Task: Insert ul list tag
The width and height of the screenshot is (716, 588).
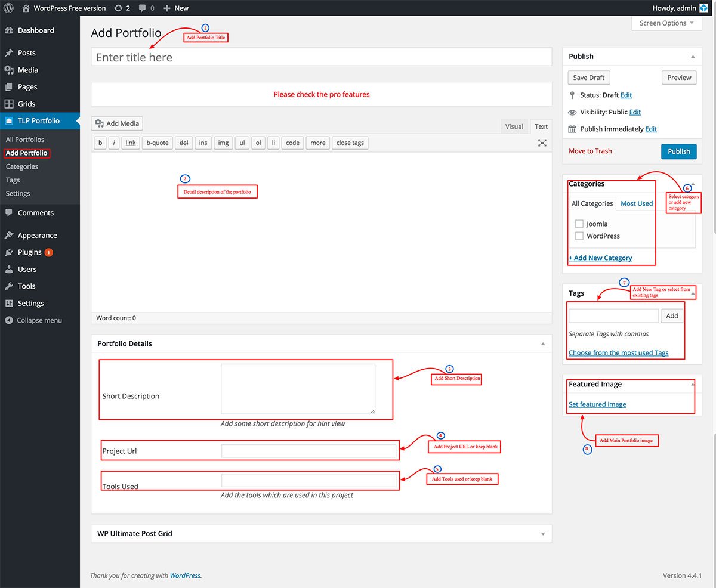Action: point(242,143)
